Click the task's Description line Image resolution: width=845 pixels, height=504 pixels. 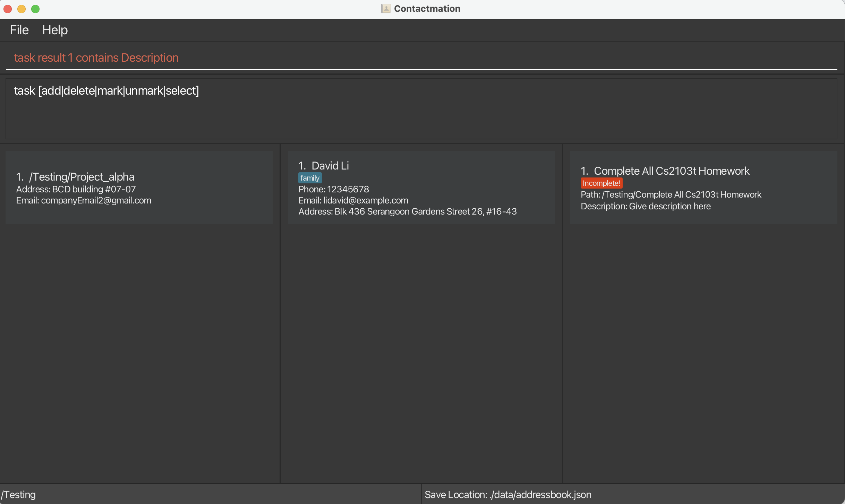click(x=646, y=207)
